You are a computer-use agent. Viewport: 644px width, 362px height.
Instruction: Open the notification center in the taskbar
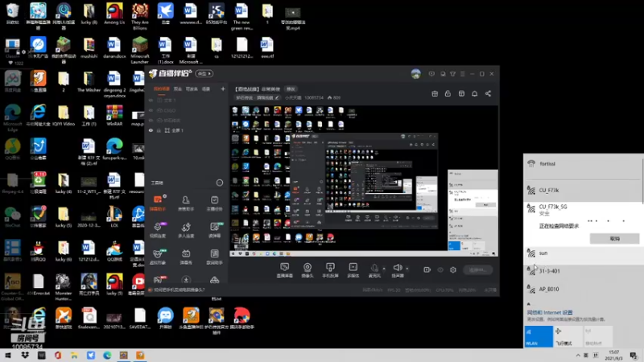click(x=634, y=356)
